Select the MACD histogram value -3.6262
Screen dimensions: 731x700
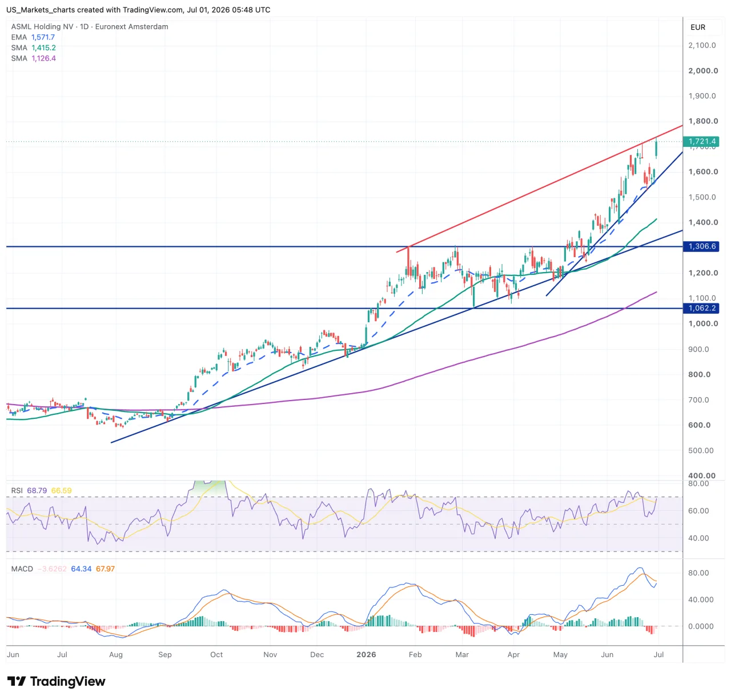pos(52,569)
